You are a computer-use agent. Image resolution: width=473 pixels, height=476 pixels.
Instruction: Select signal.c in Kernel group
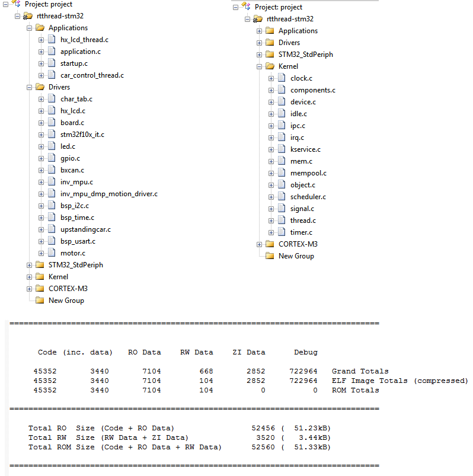[x=302, y=209]
